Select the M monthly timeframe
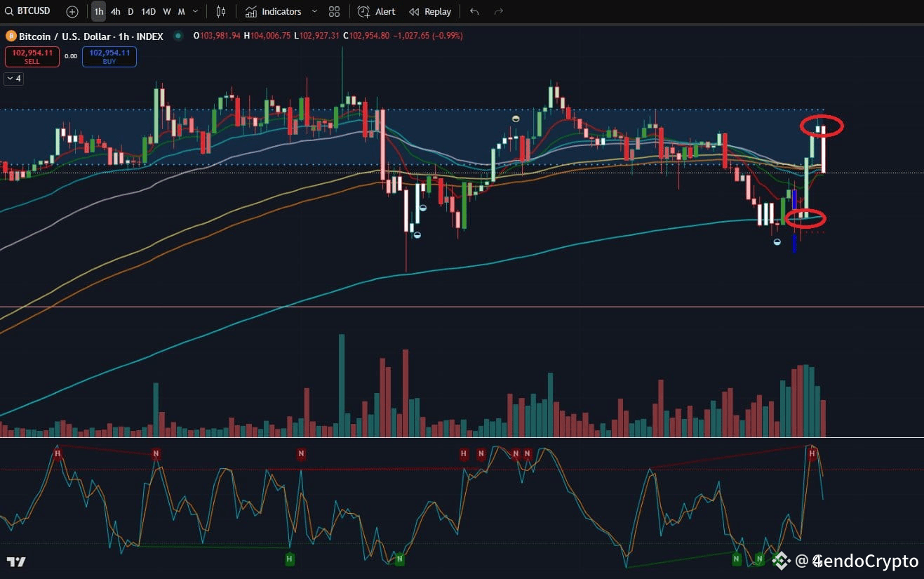The height and width of the screenshot is (579, 924). [x=181, y=12]
